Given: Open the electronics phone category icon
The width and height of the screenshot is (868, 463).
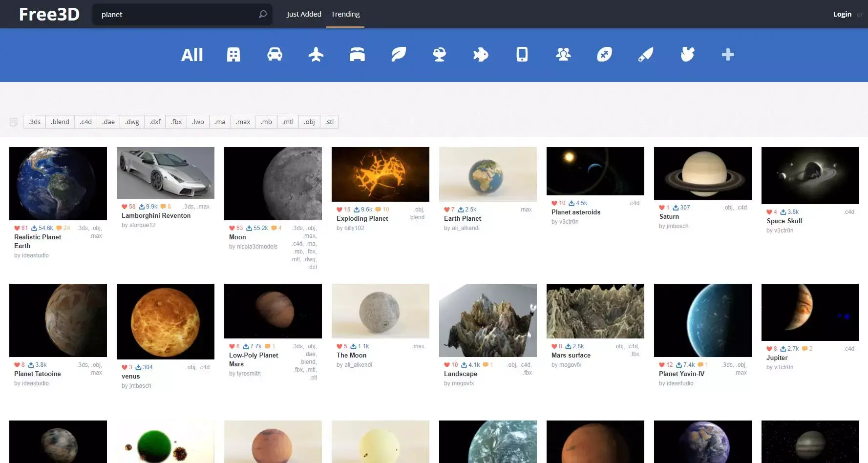Looking at the screenshot, I should 522,55.
